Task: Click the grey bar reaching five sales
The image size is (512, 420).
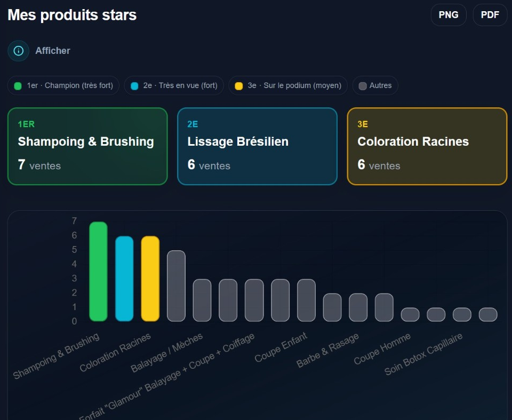Action: click(177, 286)
